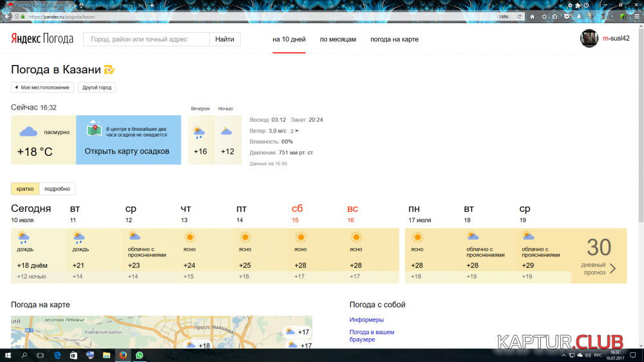Open settings gear icon in title bar
The height and width of the screenshot is (362, 644).
[x=570, y=5]
